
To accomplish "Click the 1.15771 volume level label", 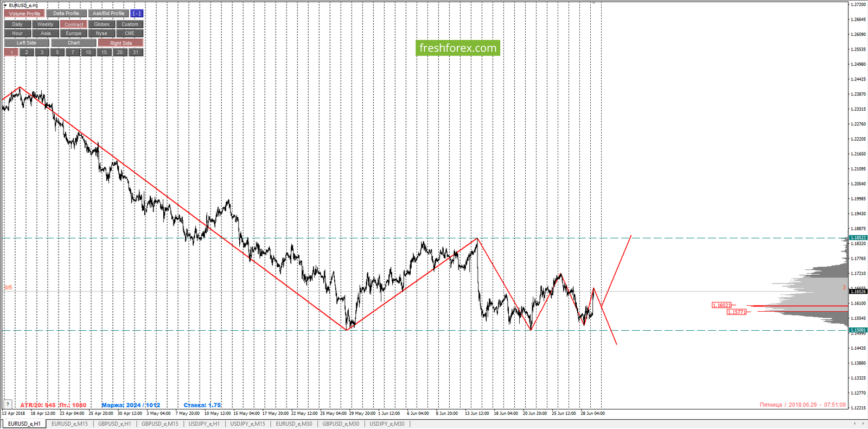I will coord(737,312).
